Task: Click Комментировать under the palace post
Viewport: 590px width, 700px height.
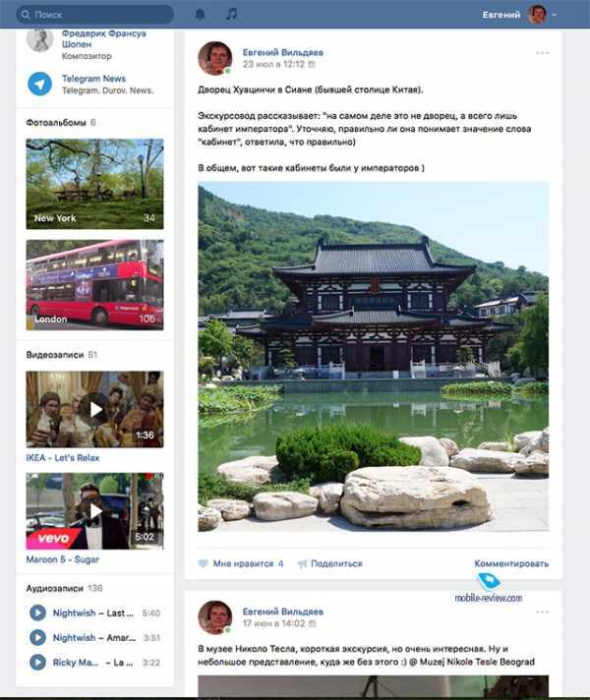Action: [x=511, y=563]
